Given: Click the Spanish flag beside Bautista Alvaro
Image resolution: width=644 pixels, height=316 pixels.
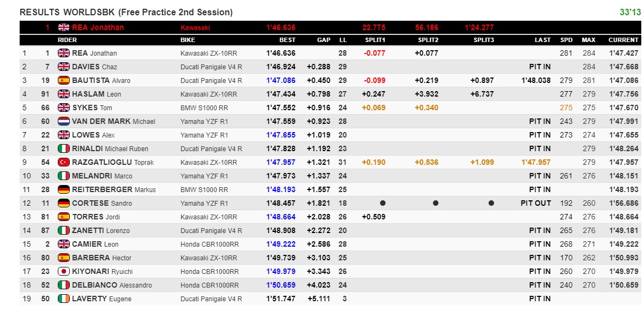Looking at the screenshot, I should coord(64,80).
